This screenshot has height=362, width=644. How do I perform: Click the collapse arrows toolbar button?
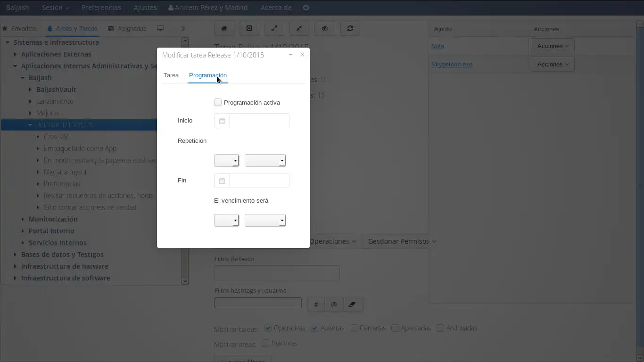click(x=299, y=28)
